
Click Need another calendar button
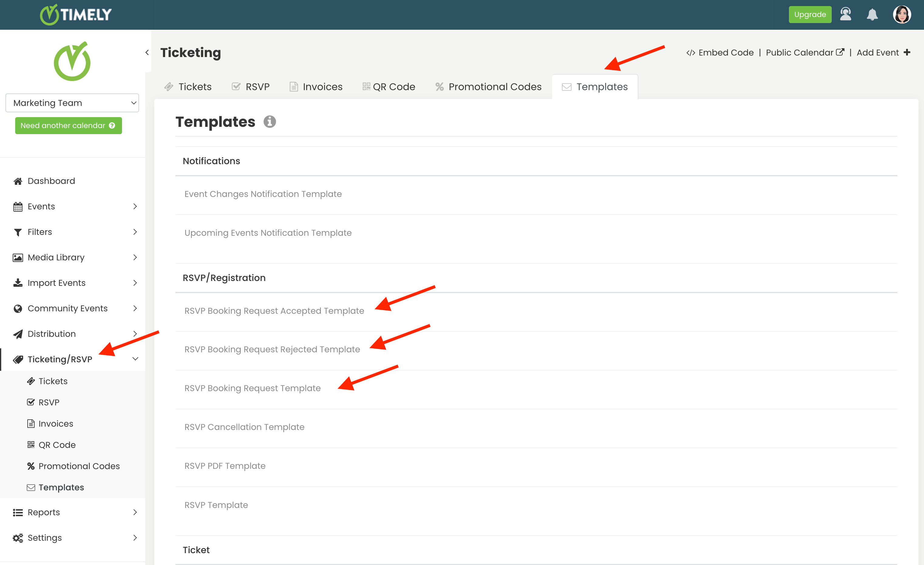(68, 126)
